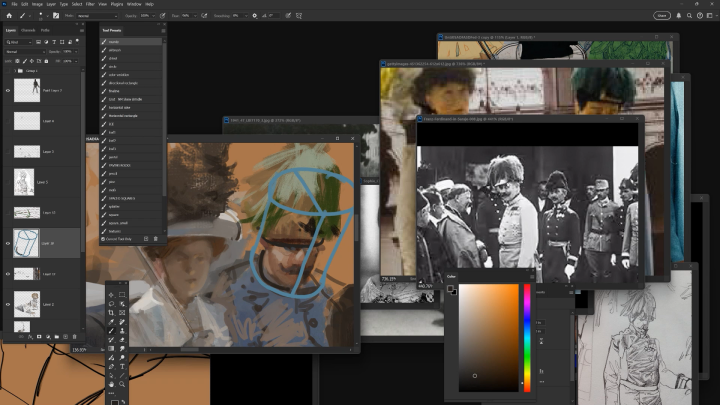Open the Image menu
The image size is (720, 405).
coord(37,4)
